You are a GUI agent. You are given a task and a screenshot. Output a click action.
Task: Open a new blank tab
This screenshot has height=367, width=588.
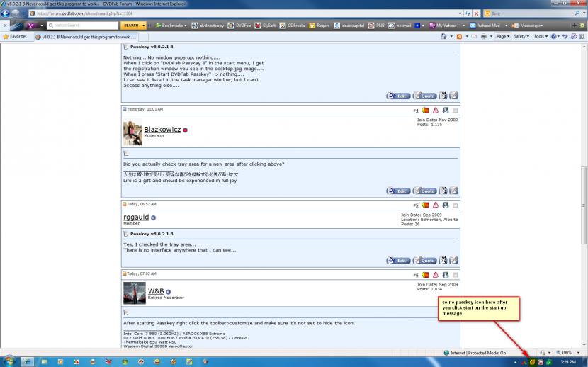144,37
